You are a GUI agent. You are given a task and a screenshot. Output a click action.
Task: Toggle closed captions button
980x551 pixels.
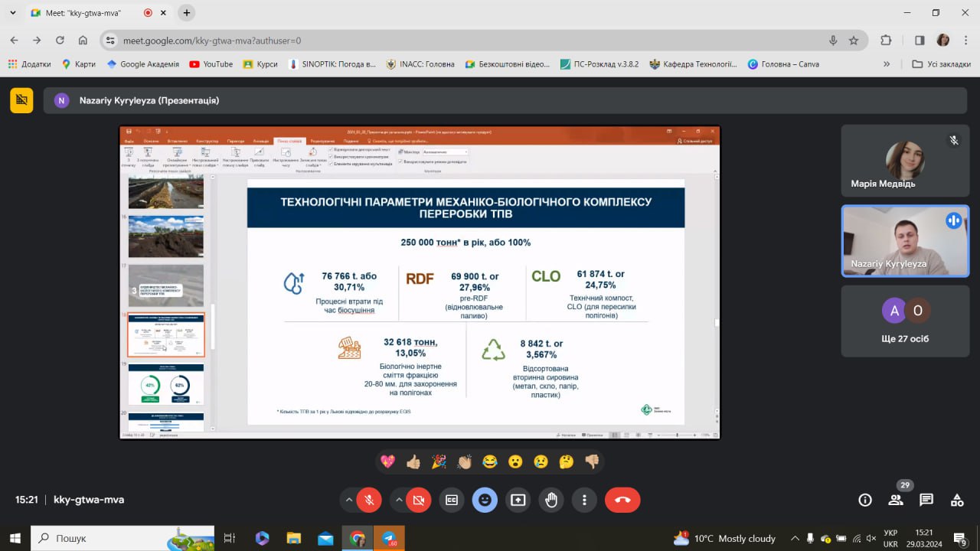(x=452, y=500)
